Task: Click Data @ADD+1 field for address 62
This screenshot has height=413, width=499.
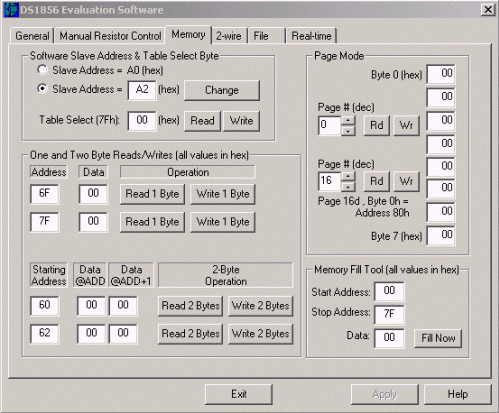Action: pyautogui.click(x=123, y=333)
